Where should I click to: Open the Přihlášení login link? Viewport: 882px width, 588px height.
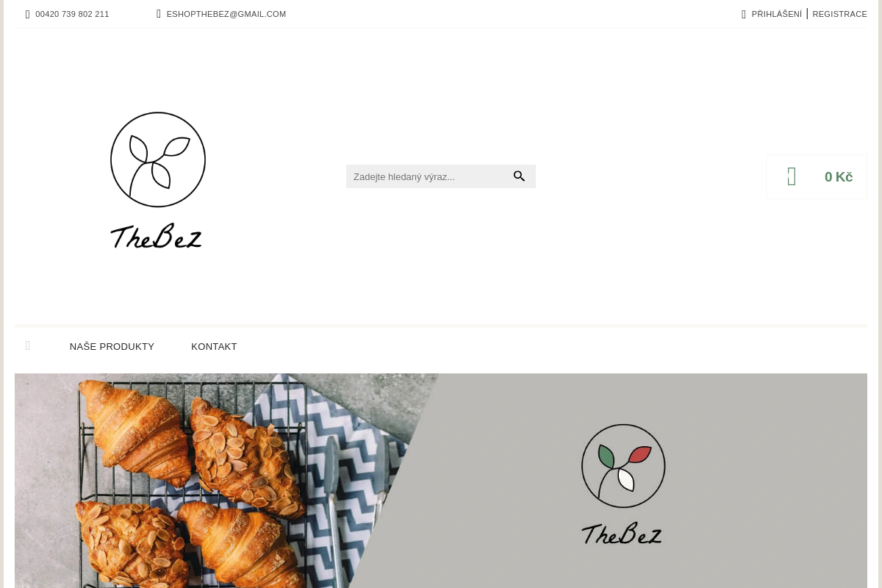click(777, 14)
